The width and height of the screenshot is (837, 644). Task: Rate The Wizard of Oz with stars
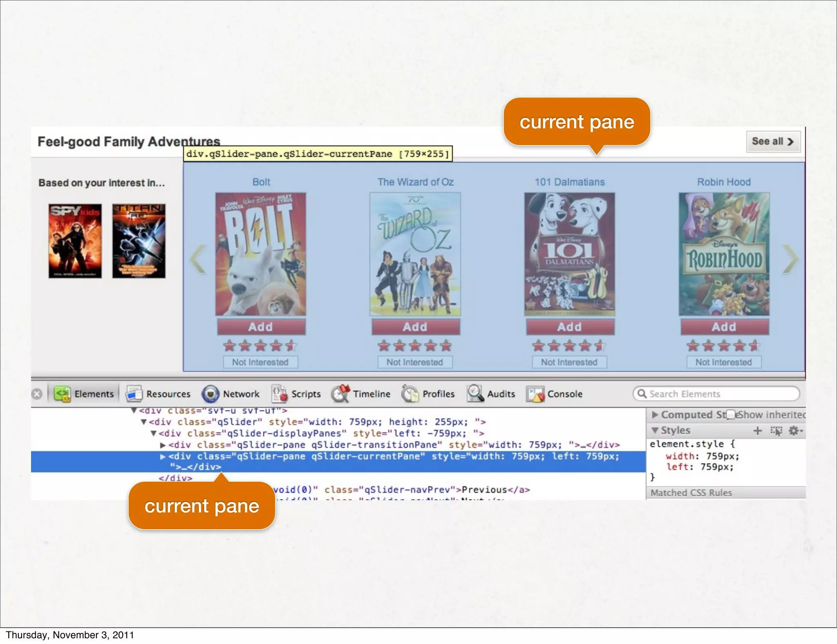(415, 346)
